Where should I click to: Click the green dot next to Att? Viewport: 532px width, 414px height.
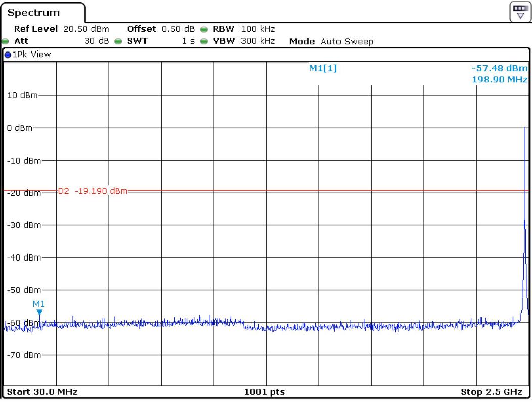pos(5,42)
